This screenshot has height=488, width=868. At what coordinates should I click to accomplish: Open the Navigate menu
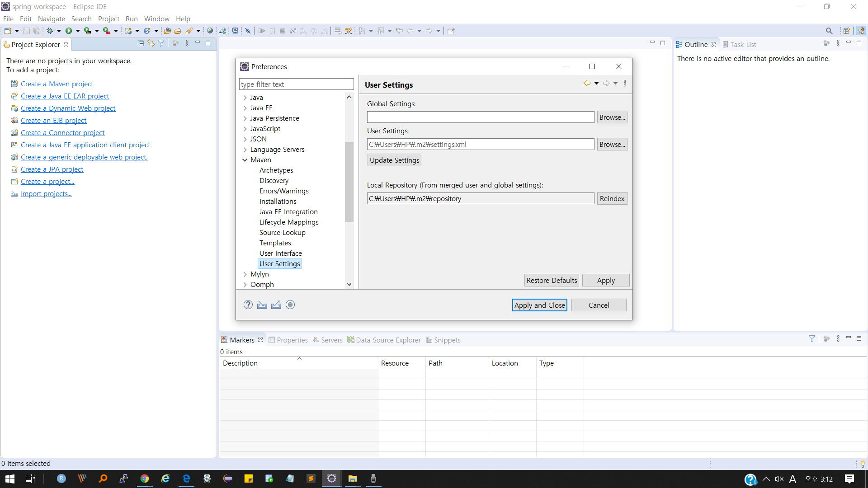[x=51, y=19]
